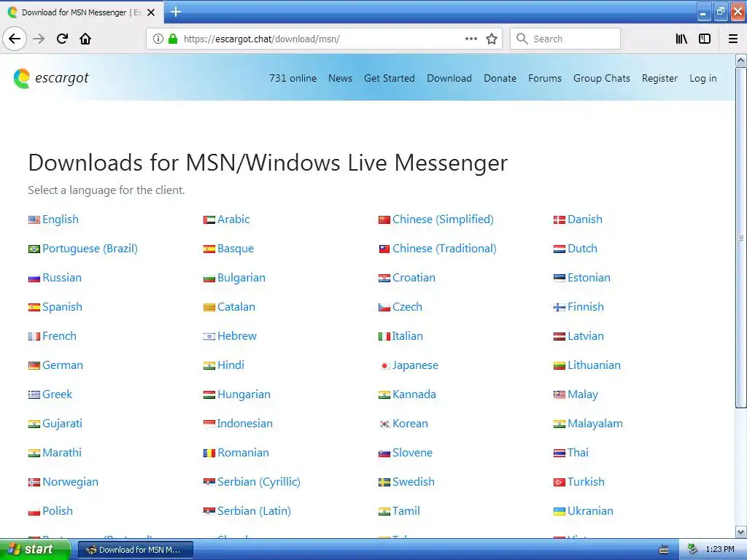Show site information icon in address bar
747x560 pixels.
(x=158, y=39)
